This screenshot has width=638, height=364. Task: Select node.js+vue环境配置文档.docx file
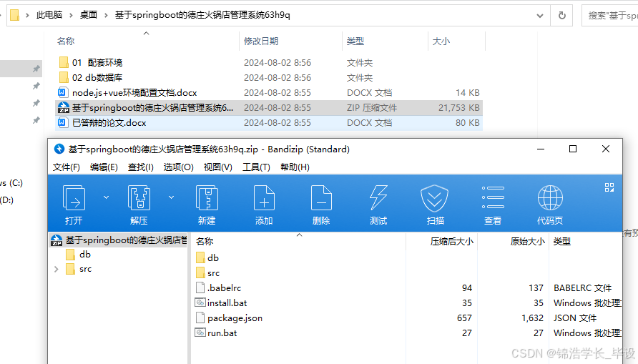click(269, 93)
